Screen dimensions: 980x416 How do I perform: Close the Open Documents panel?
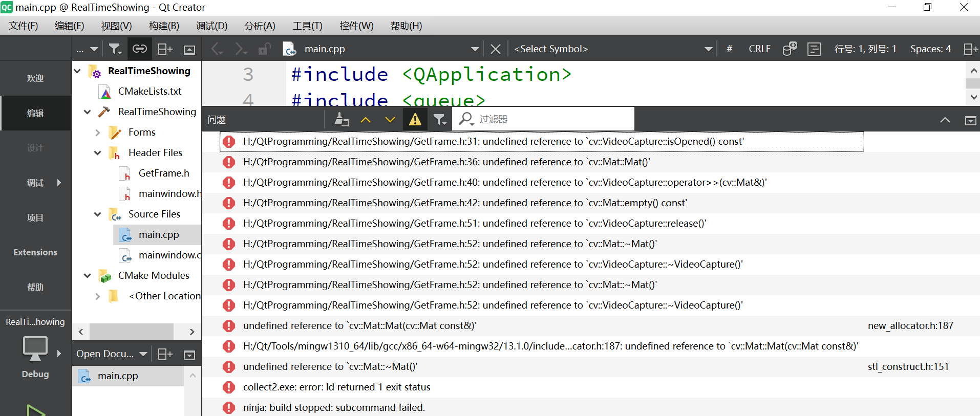click(189, 355)
